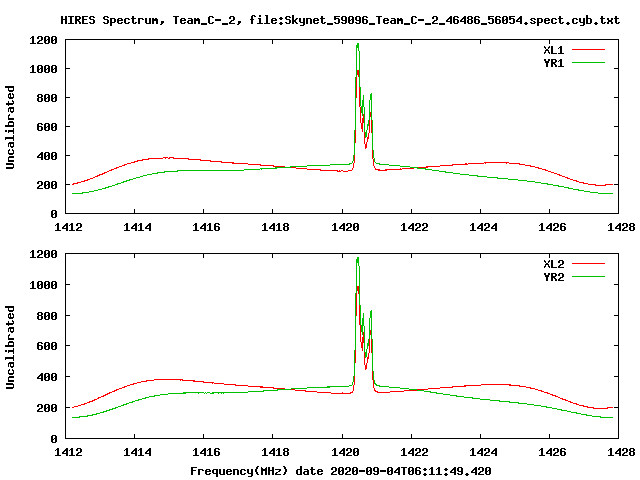Click the 200 tick label in XL1/YR1 plot
This screenshot has width=640, height=480.
click(47, 185)
